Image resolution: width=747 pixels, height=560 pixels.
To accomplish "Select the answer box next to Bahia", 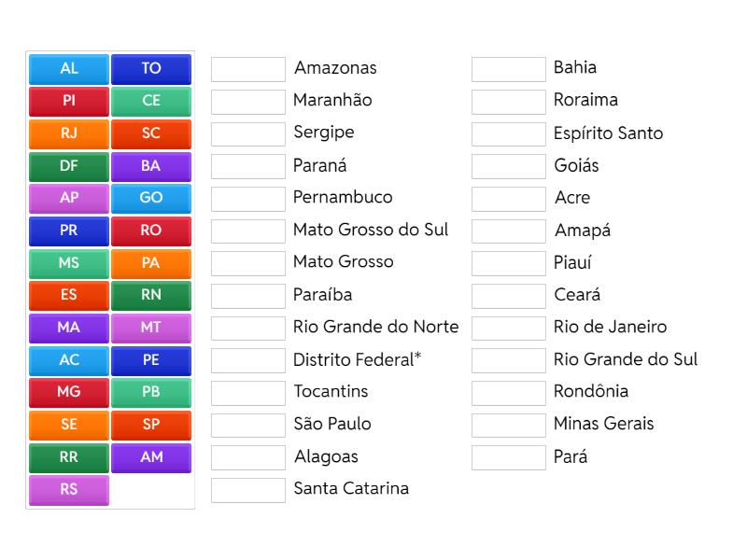I will point(508,67).
